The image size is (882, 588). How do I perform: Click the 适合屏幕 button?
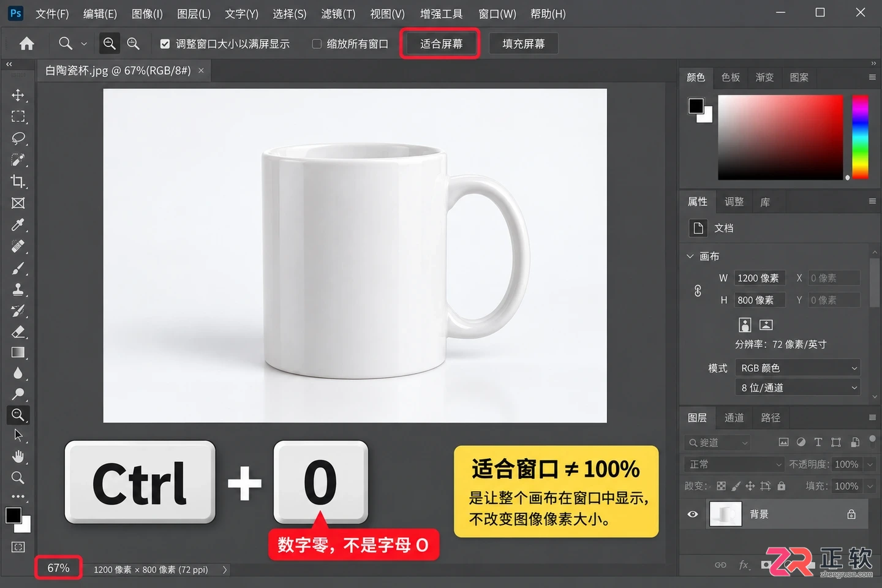[x=441, y=43]
